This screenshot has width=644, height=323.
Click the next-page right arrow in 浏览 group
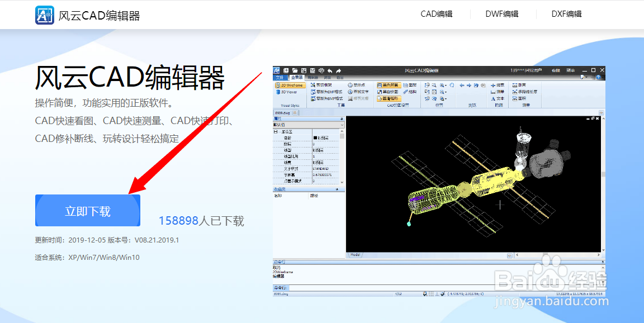pos(469,85)
